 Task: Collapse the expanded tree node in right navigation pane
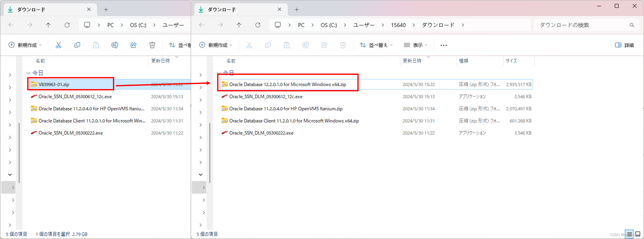(x=200, y=175)
